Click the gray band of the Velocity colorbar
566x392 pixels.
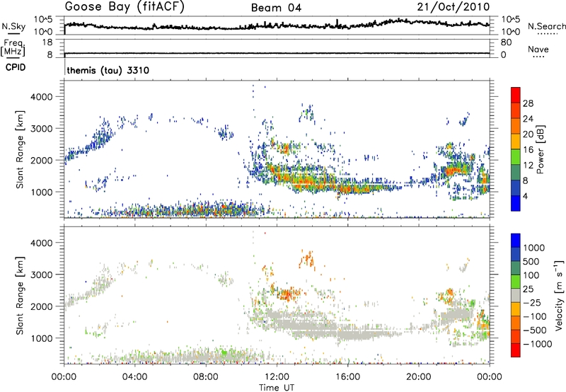pyautogui.click(x=516, y=295)
